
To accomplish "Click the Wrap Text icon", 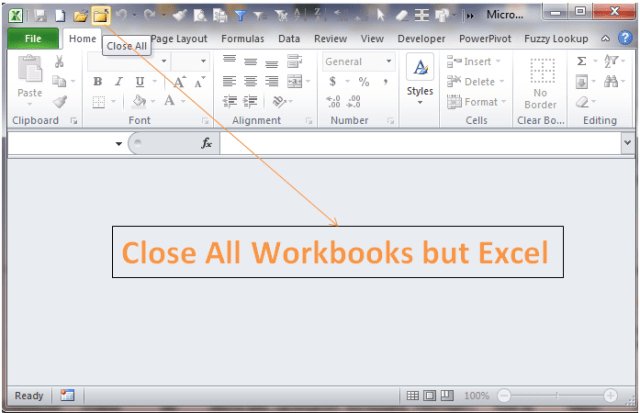I will (294, 61).
